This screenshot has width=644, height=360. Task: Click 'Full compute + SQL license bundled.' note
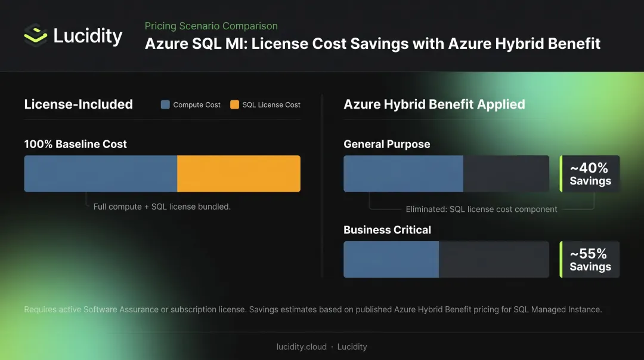[x=162, y=207]
